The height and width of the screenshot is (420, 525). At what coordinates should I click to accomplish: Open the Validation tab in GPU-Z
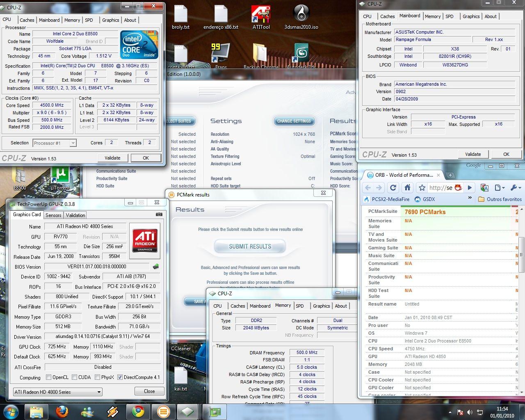click(75, 215)
